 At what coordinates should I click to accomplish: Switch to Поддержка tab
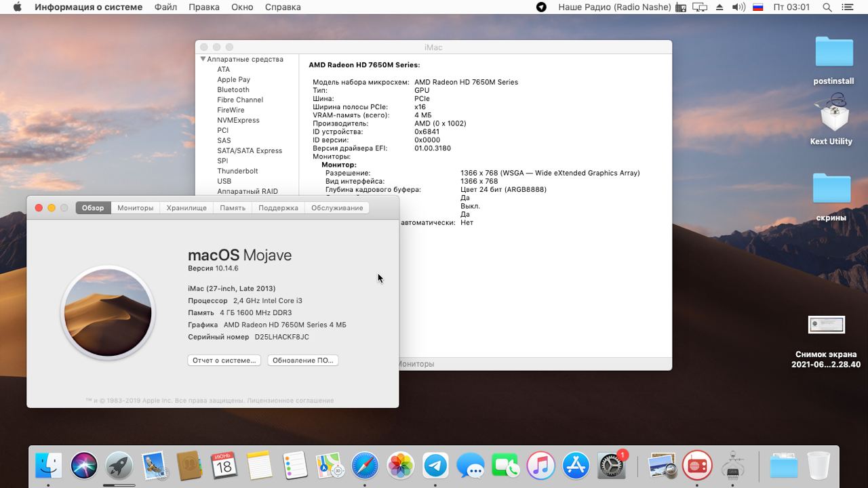278,208
